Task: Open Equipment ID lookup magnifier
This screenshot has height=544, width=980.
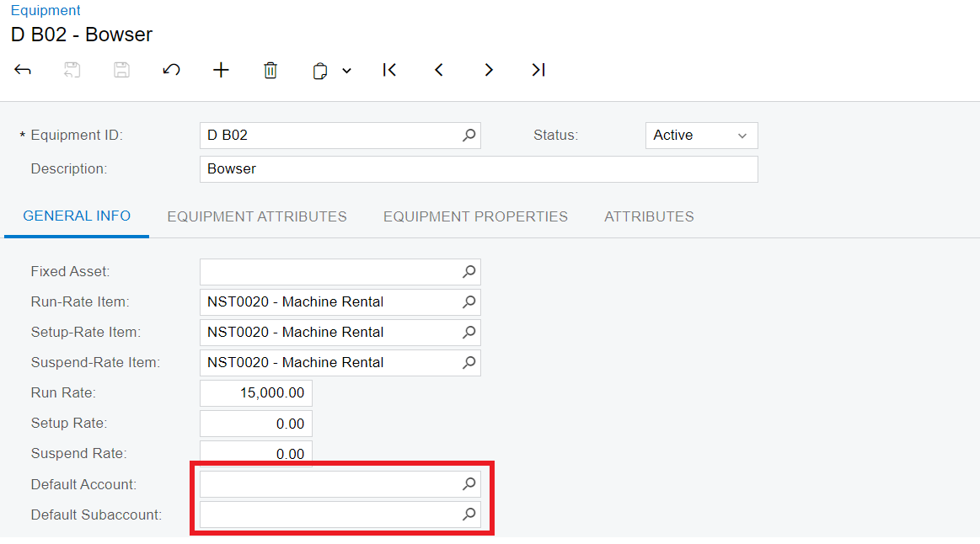Action: pyautogui.click(x=469, y=135)
